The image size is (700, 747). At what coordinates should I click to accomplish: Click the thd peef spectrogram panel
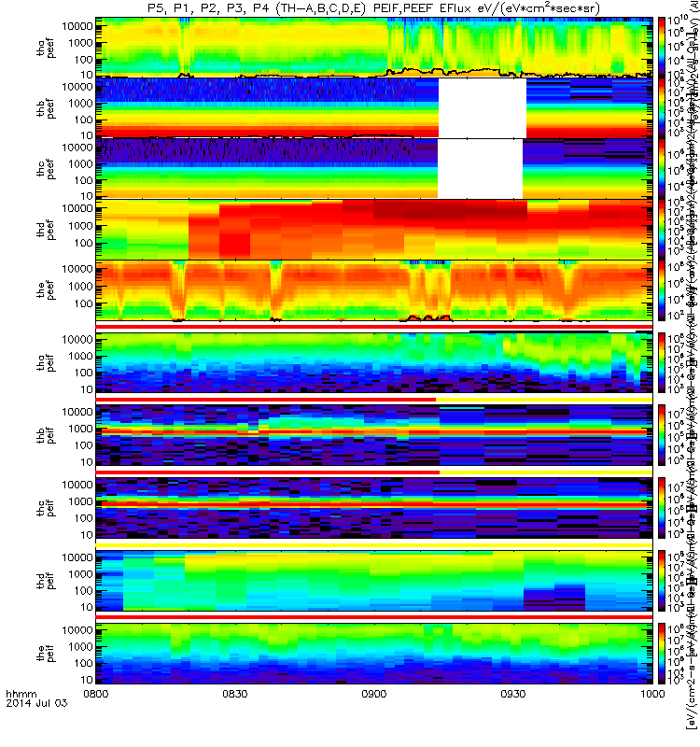pyautogui.click(x=374, y=230)
